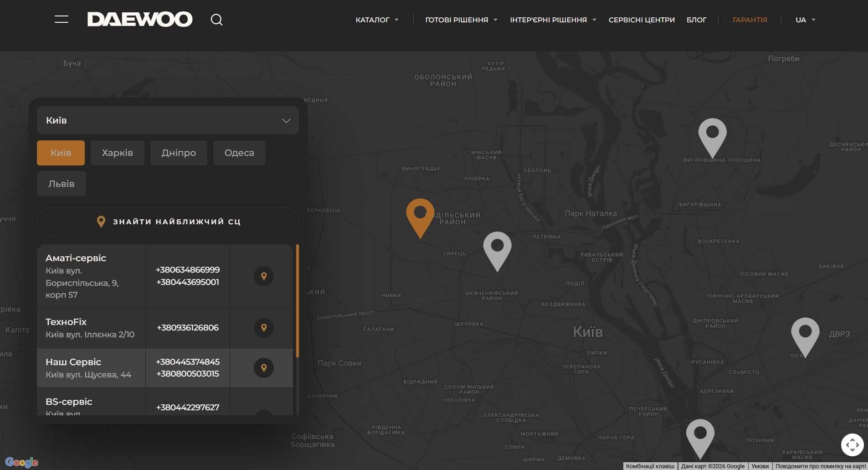868x470 pixels.
Task: Open the search magnifier icon
Action: (x=217, y=20)
